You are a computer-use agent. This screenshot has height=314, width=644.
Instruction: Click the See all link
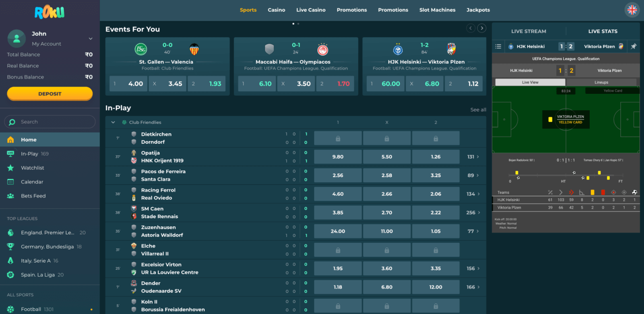tap(478, 109)
